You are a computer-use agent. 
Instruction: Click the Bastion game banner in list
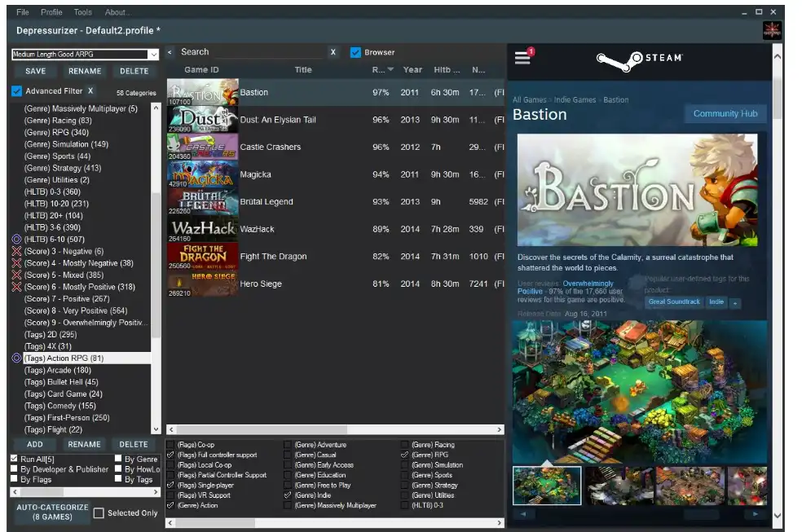pos(203,93)
